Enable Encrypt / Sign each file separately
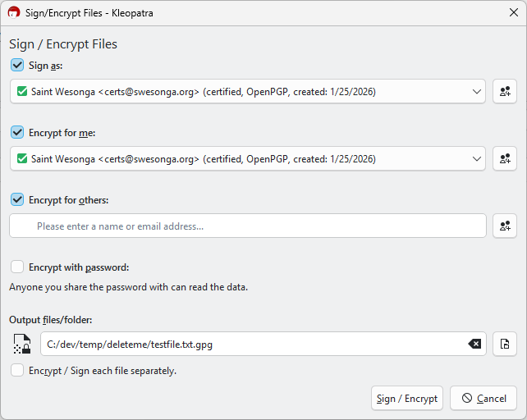527x420 pixels. (x=17, y=371)
